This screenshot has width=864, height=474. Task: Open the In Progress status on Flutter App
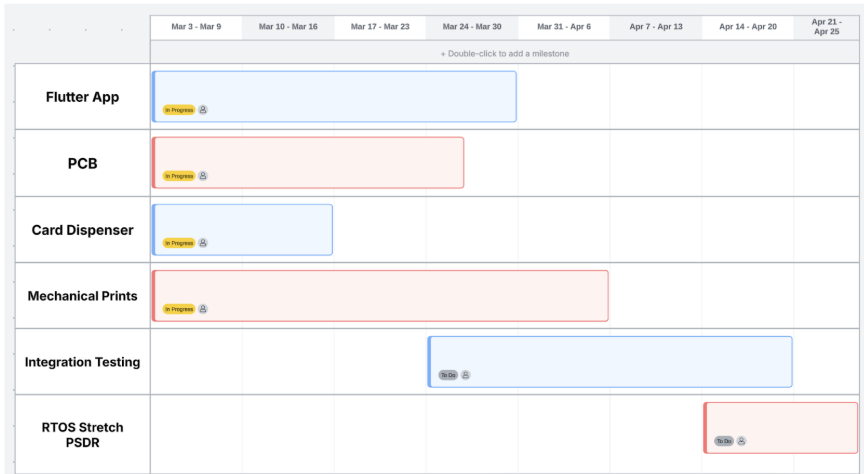point(179,110)
